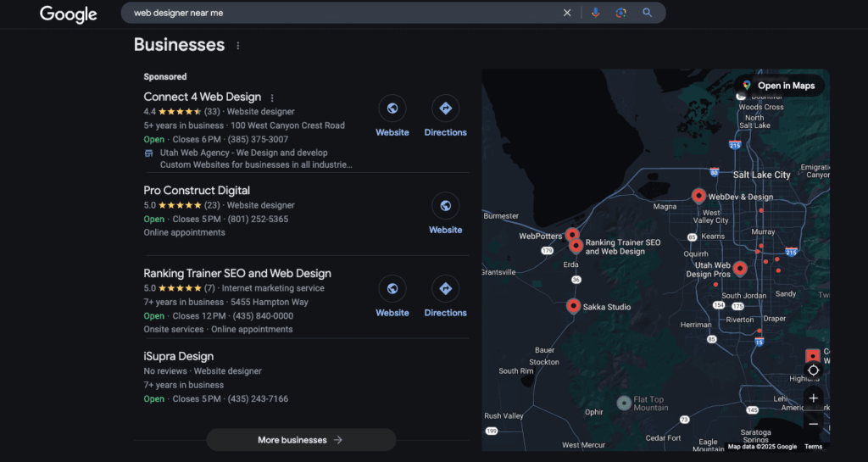The width and height of the screenshot is (868, 462).
Task: Select the Sakka Studio map pin
Action: point(573,306)
